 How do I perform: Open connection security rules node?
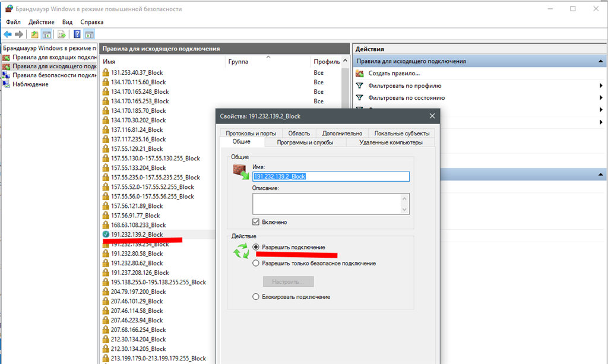pos(54,75)
